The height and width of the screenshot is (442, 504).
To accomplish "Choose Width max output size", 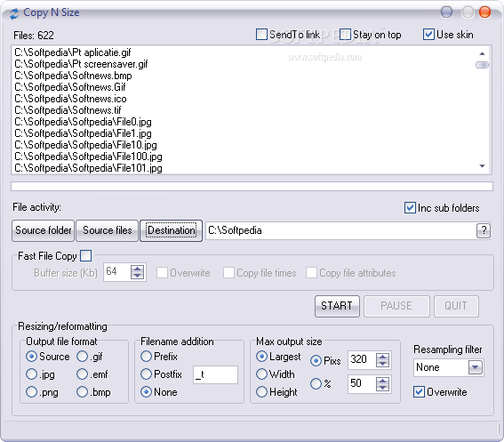I will [x=261, y=374].
